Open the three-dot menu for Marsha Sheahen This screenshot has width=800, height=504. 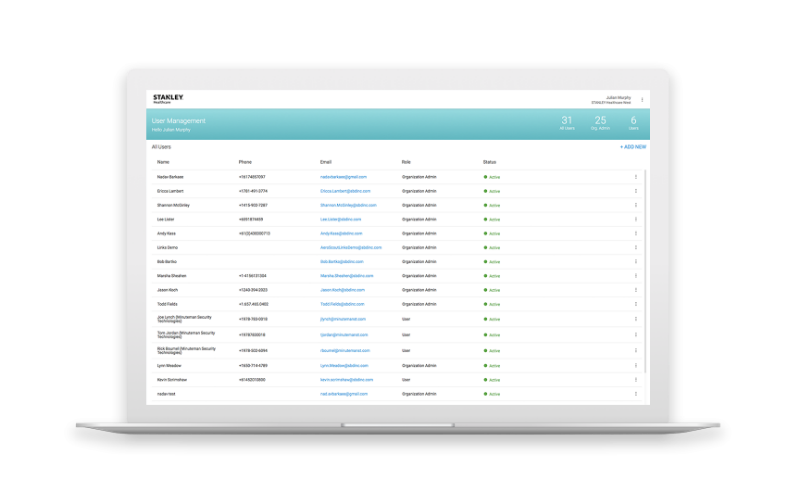click(635, 275)
